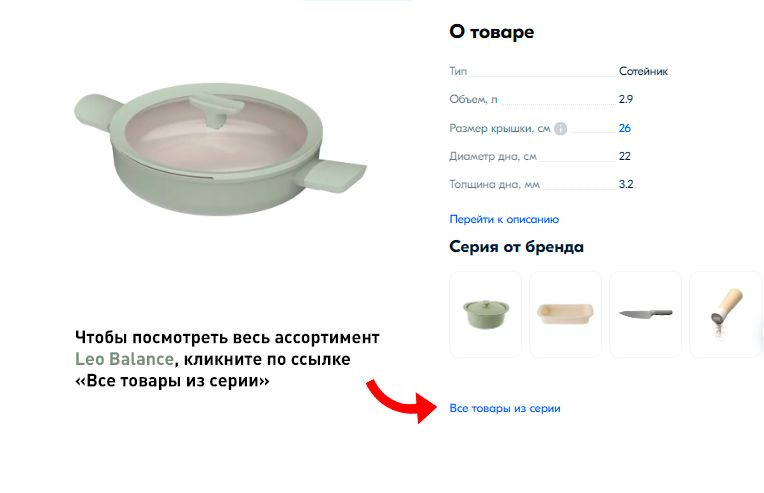Click the large green sauté pan image
764x493 pixels.
[x=220, y=149]
